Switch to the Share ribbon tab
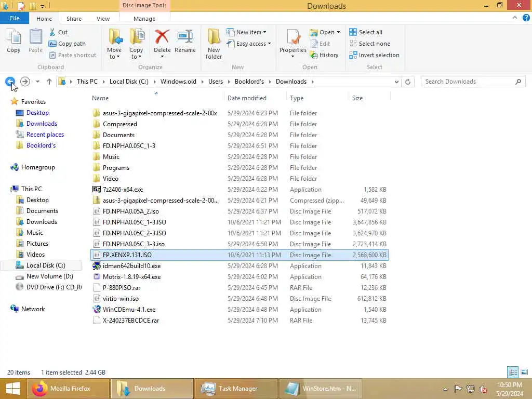Viewport: 532px width, 399px height. 74,19
